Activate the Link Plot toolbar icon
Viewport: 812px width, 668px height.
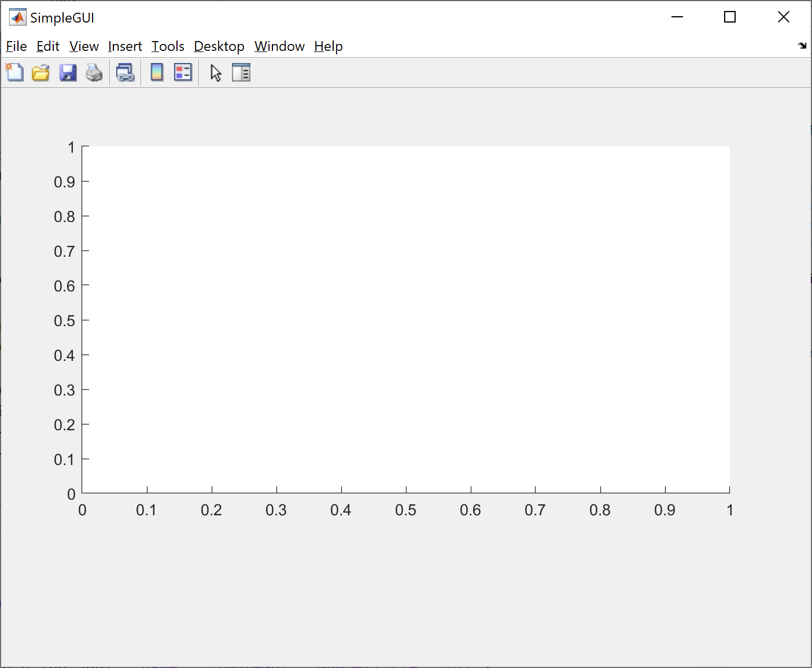click(125, 72)
